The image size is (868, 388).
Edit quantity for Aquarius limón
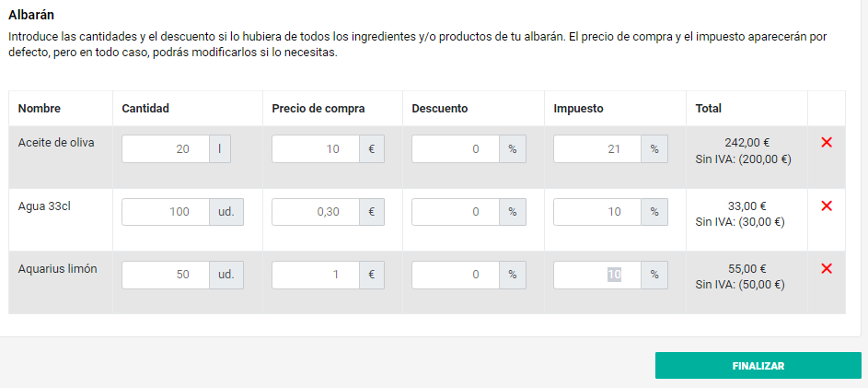tap(166, 275)
